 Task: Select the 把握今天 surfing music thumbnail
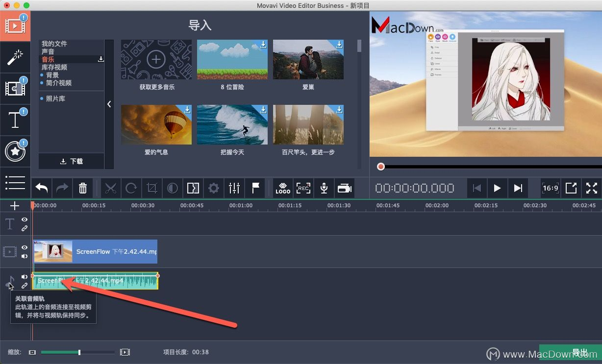pos(232,124)
